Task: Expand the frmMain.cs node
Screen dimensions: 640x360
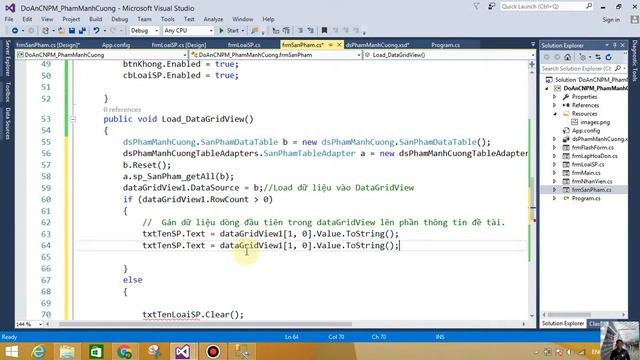Action: 554,173
